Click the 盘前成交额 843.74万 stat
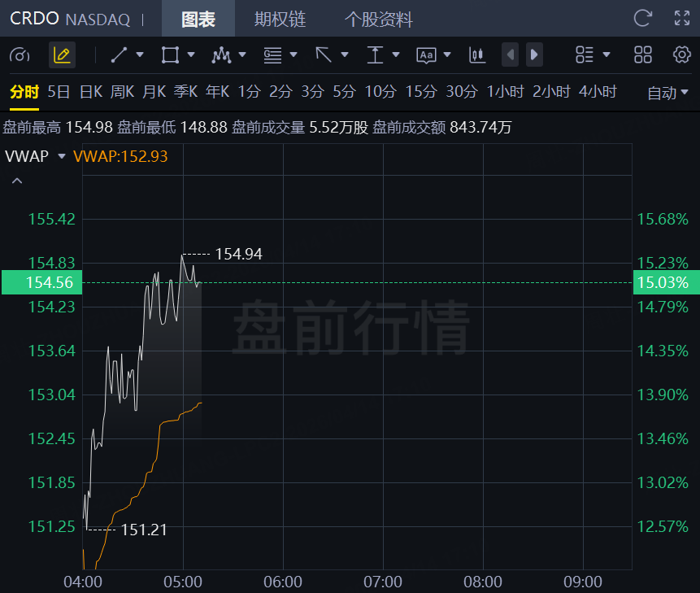Screen dimensions: 700x593 coord(442,127)
